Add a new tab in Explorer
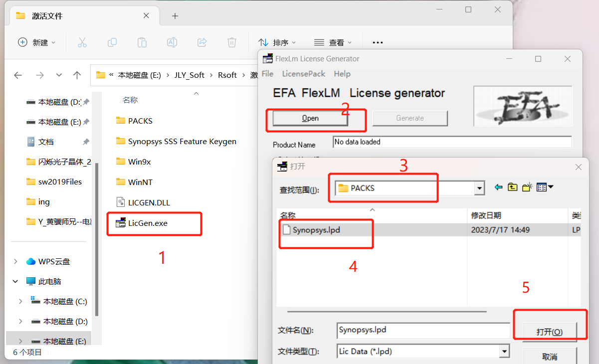Viewport: 599px width, 364px height. click(x=175, y=16)
